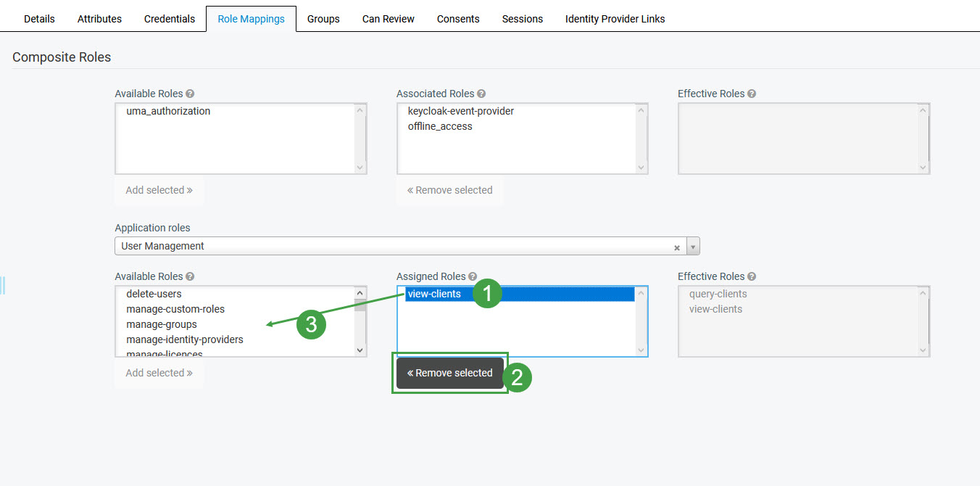Pick offline_access in Associated Roles
The image size is (980, 486).
coord(440,126)
